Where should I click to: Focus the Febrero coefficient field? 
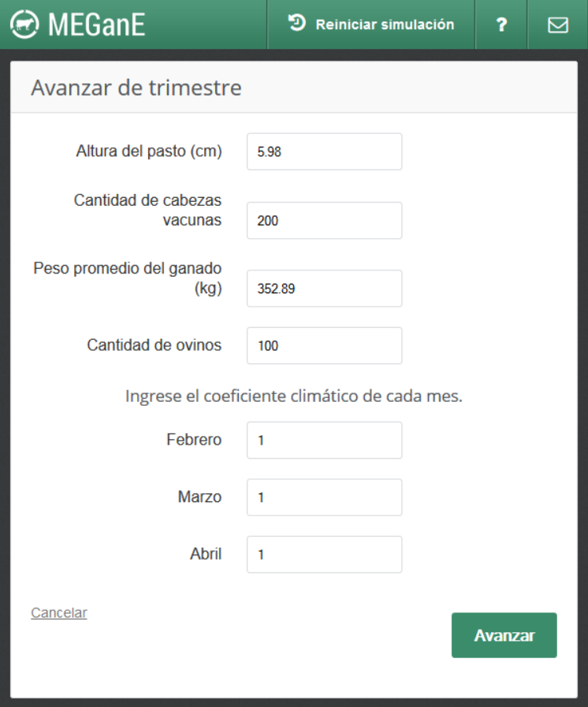(324, 440)
